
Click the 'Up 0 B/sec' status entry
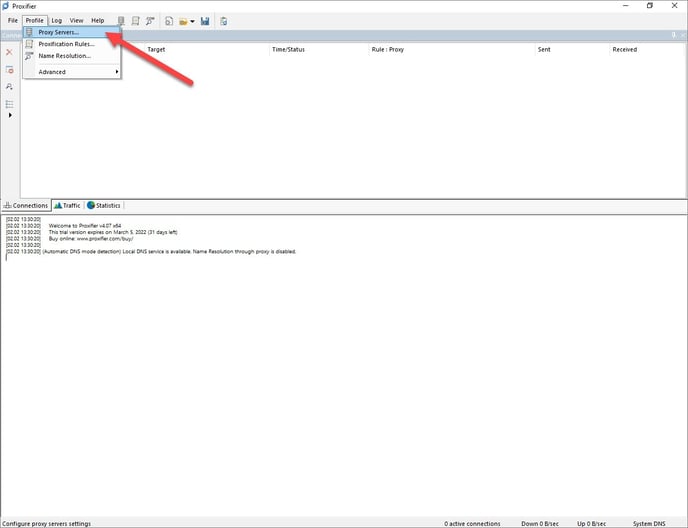[x=591, y=524]
